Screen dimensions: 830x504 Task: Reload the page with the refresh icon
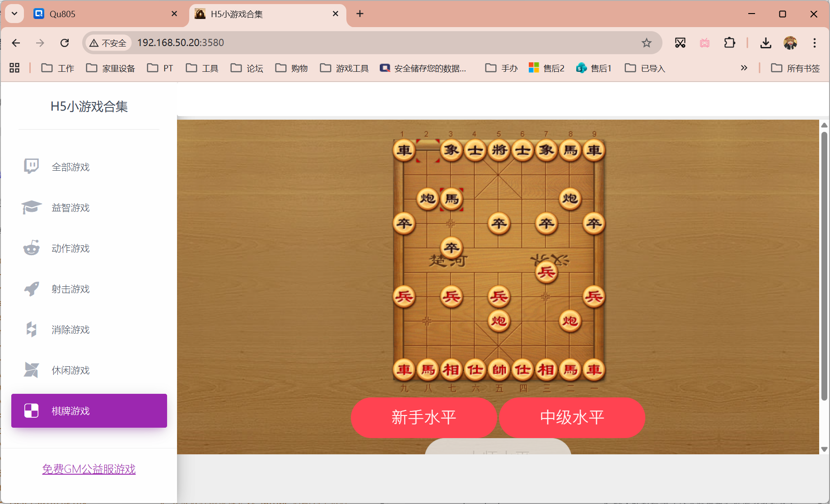click(x=65, y=43)
